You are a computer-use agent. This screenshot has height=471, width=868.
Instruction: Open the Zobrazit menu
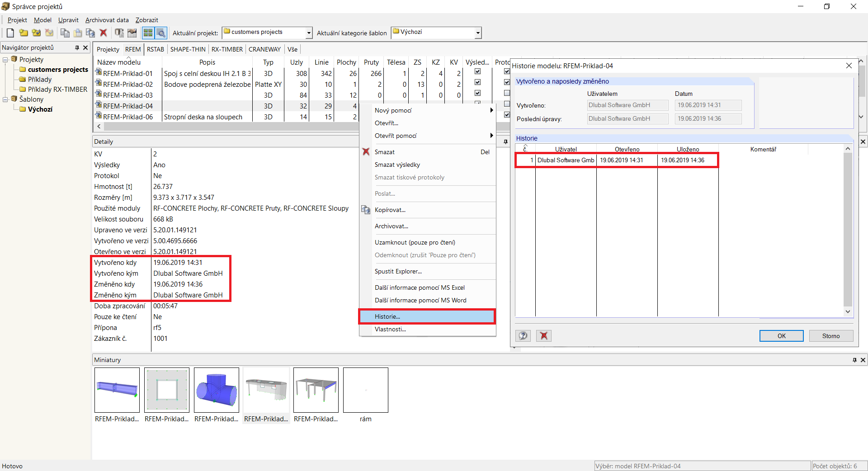coord(147,20)
